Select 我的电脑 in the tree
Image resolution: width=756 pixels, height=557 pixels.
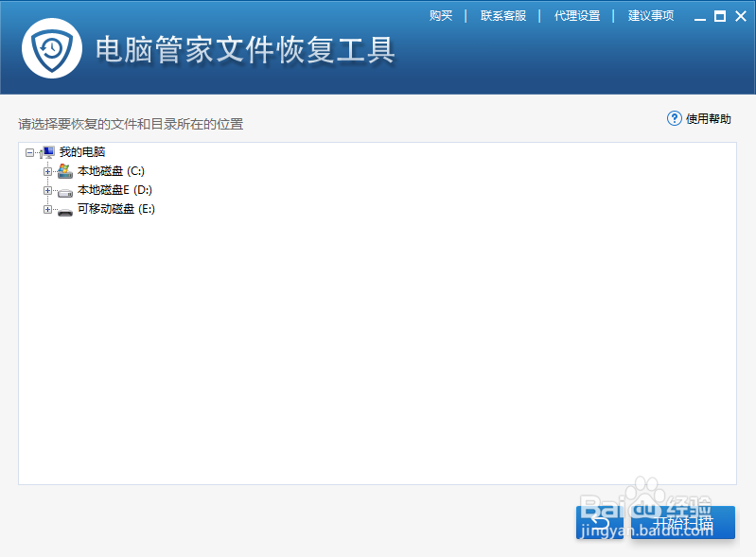[x=82, y=152]
